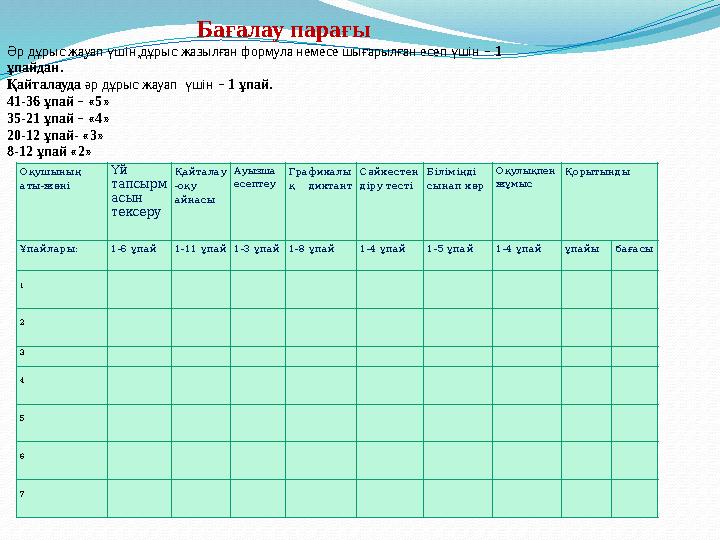Click header cell 'Сәйкестендіру тесті'
The height and width of the screenshot is (540, 720).
[389, 202]
